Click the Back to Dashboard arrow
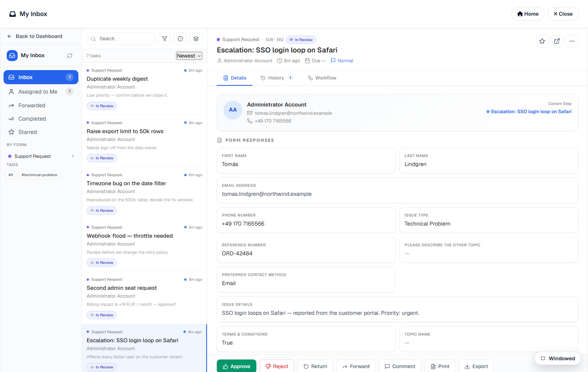The height and width of the screenshot is (372, 588). [9, 36]
